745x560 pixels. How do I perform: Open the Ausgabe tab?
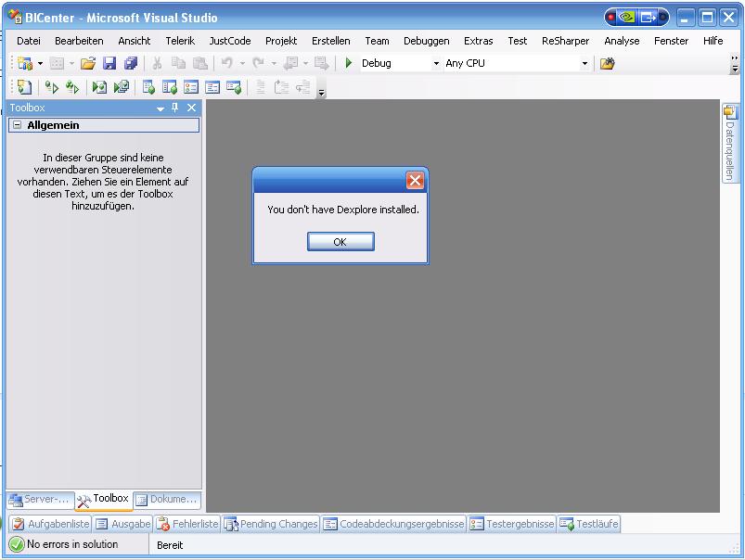(x=123, y=524)
